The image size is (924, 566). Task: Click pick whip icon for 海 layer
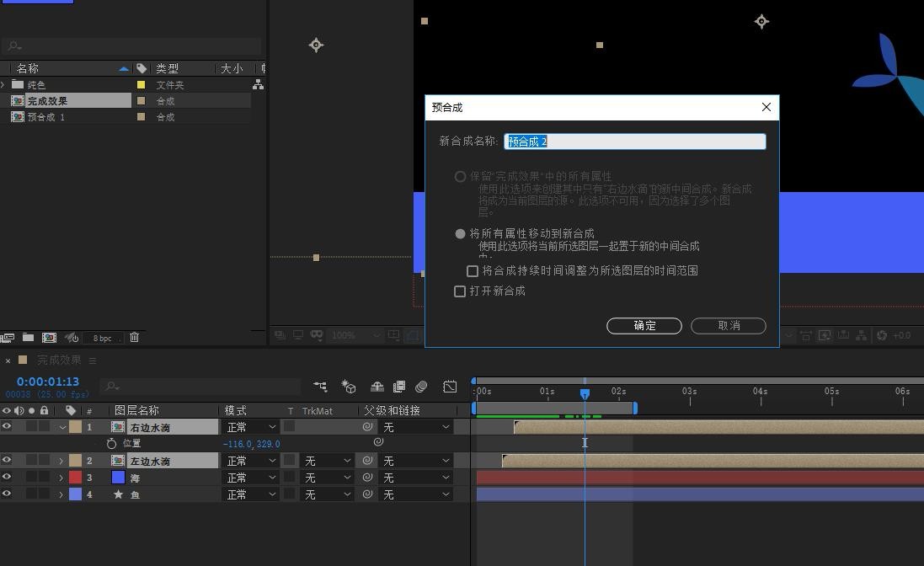pyautogui.click(x=368, y=477)
